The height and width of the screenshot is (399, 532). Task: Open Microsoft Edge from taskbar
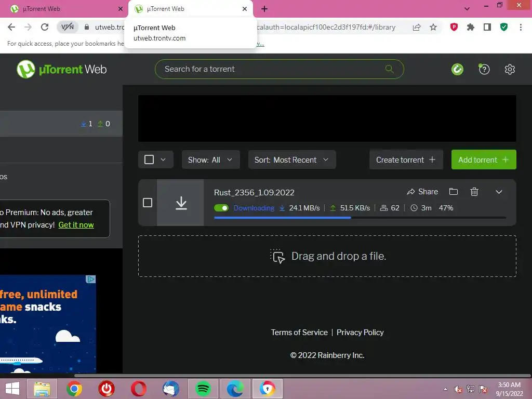pyautogui.click(x=235, y=389)
